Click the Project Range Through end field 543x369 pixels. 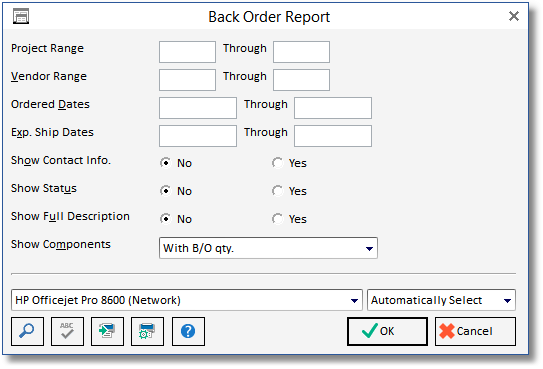[x=301, y=52]
